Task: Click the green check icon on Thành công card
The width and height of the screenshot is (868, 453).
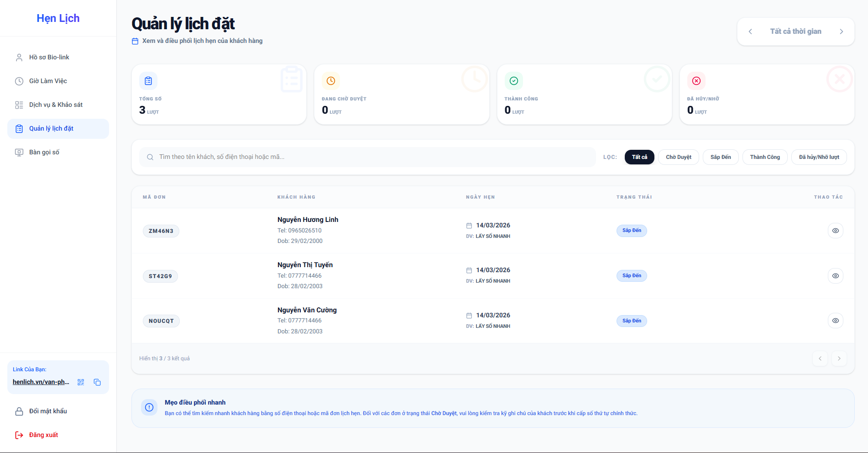Action: coord(514,81)
